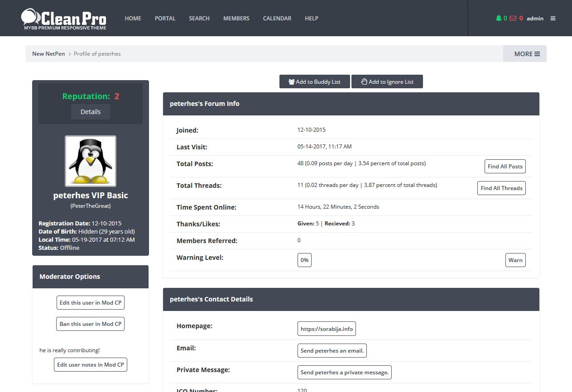Open the CALENDAR menu item
The width and height of the screenshot is (572, 392).
pyautogui.click(x=277, y=19)
